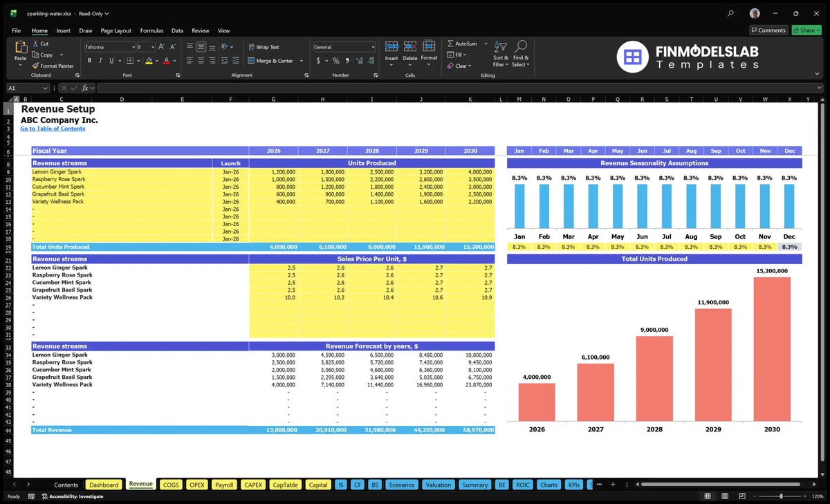The image size is (830, 504).
Task: Open the General number format dropdown
Action: [373, 47]
